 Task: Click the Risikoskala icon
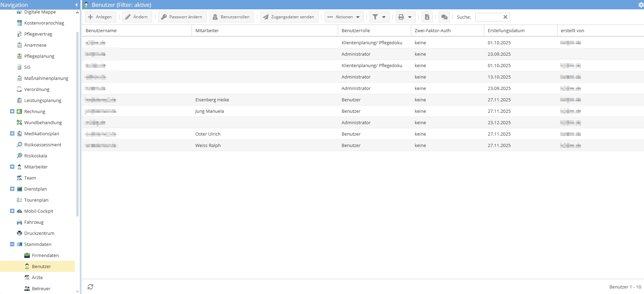(19, 156)
